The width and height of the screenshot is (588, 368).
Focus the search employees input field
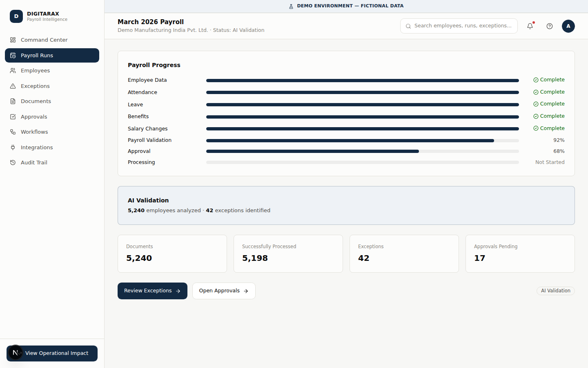[x=459, y=26]
